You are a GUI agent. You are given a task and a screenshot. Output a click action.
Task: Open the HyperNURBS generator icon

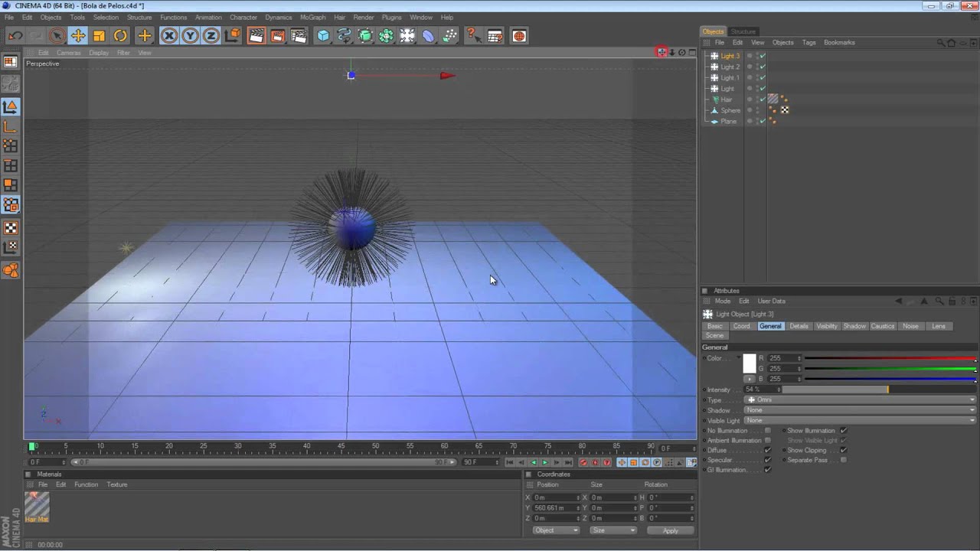tap(365, 36)
